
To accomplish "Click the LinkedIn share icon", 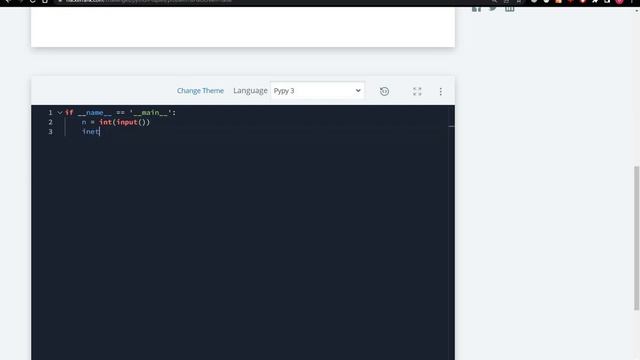I will point(509,8).
